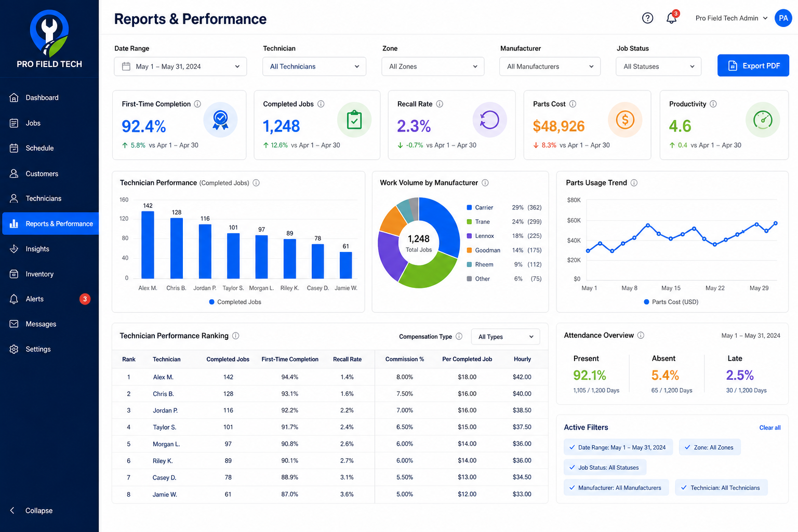Click the PA user avatar

[x=783, y=18]
